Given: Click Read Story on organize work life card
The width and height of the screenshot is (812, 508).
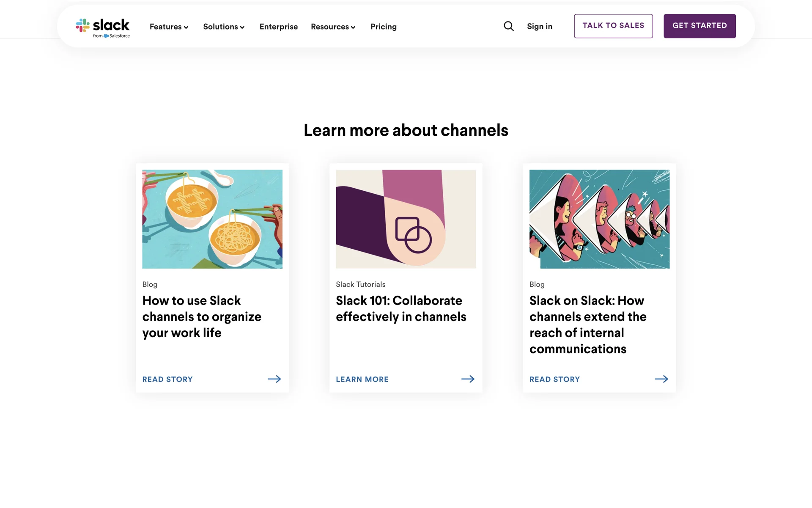Looking at the screenshot, I should point(167,379).
